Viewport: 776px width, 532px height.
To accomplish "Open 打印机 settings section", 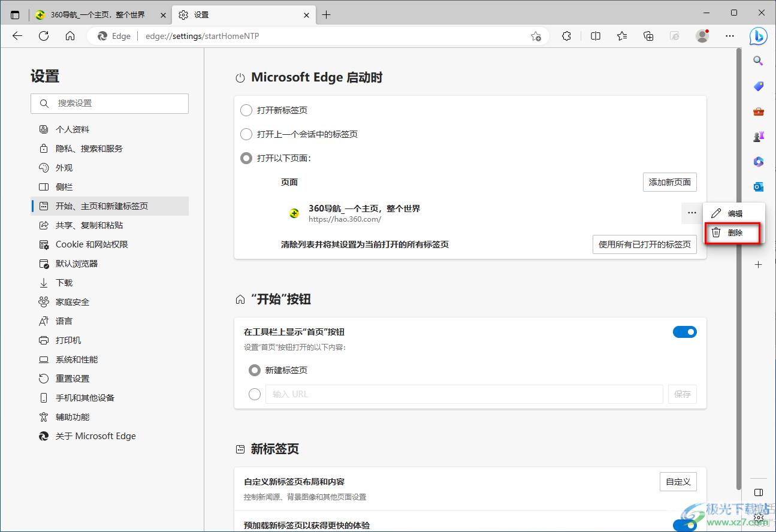I will [x=110, y=340].
